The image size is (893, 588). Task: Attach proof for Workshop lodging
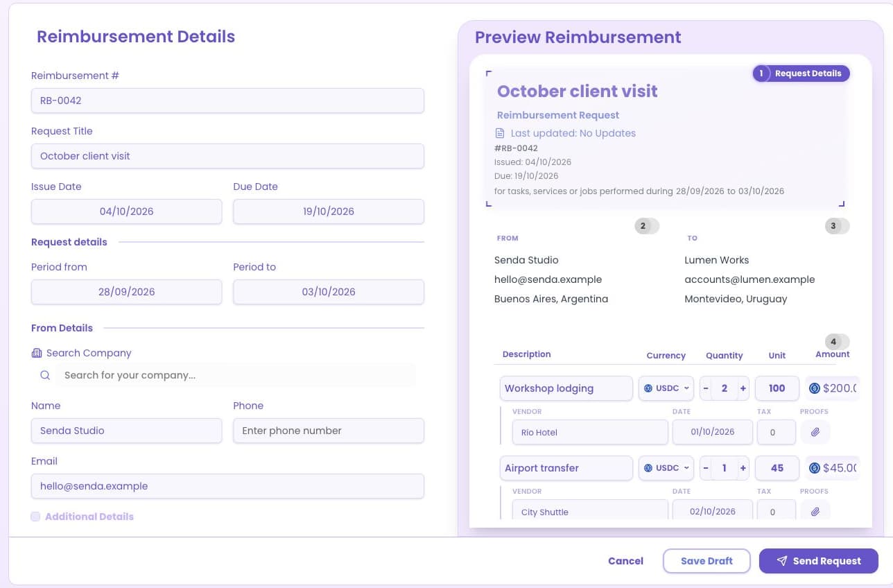tap(815, 432)
